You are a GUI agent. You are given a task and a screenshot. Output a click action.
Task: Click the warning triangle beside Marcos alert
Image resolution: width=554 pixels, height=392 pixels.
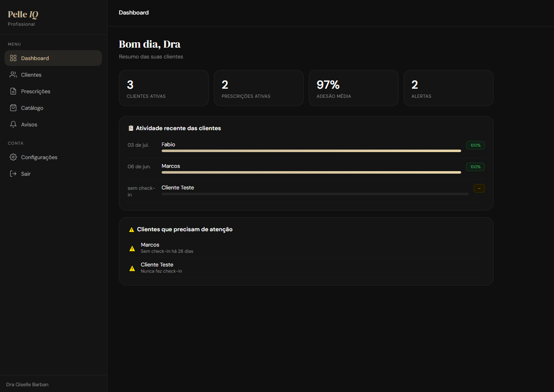[132, 249]
